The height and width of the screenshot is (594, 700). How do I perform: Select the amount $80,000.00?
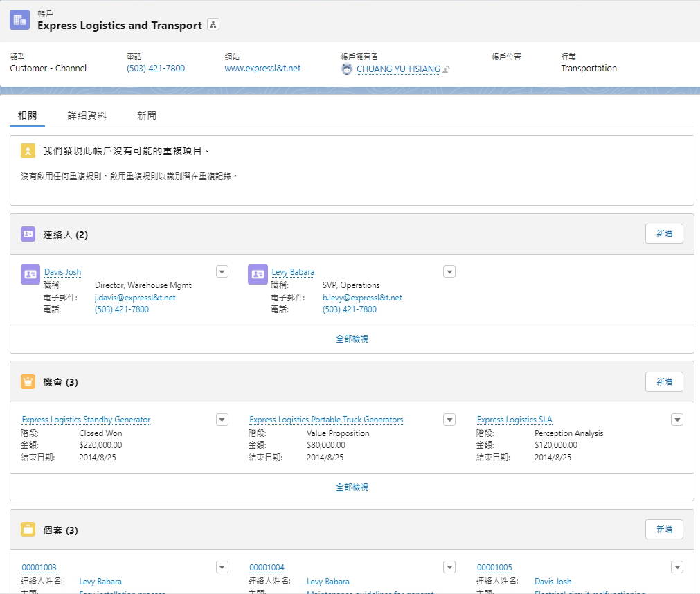[x=326, y=445]
